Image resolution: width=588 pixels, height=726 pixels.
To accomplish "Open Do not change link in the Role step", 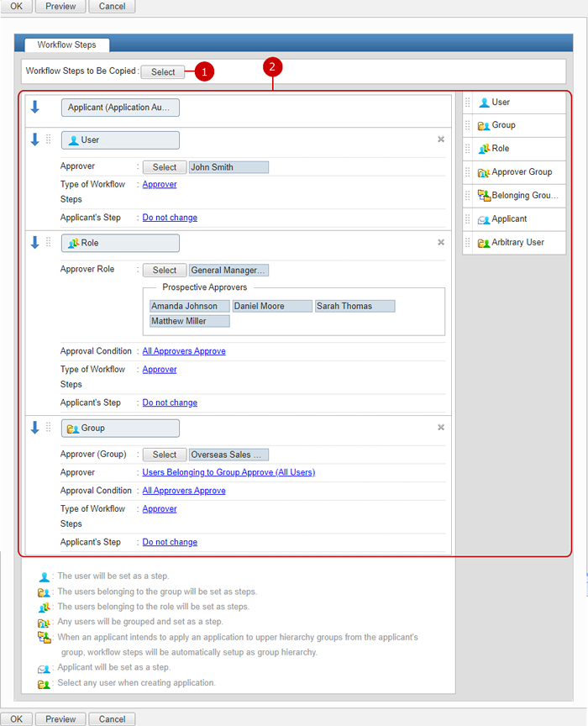I will [170, 402].
